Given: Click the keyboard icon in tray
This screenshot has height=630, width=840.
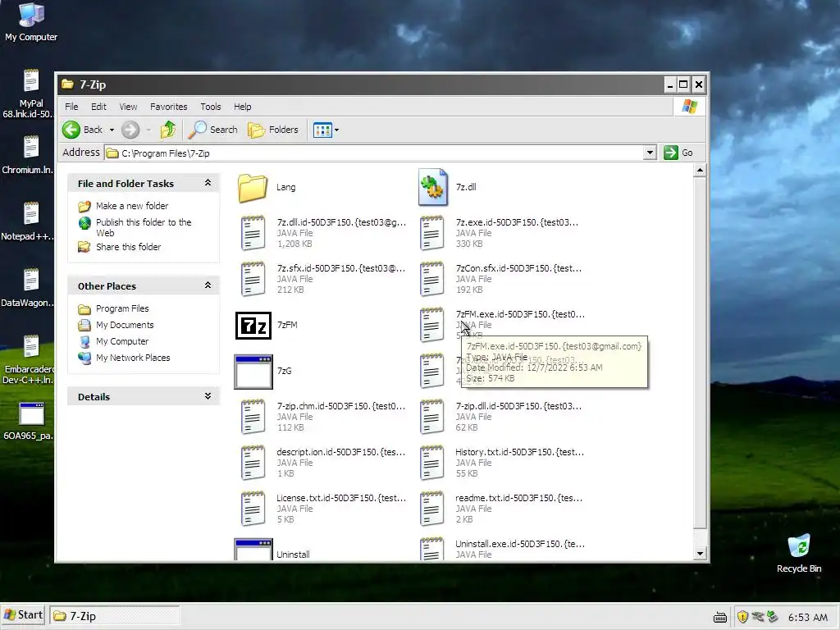Looking at the screenshot, I should click(x=720, y=618).
